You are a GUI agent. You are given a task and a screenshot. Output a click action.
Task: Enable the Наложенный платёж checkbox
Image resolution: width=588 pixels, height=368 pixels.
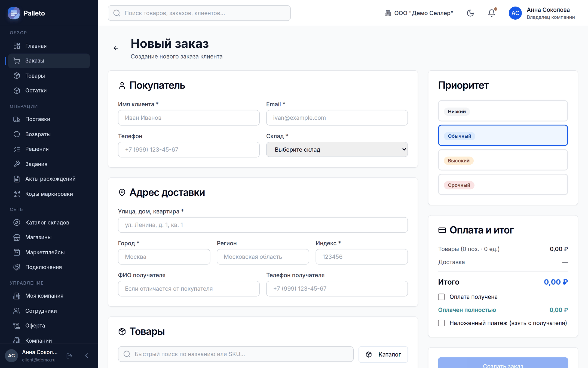tap(442, 323)
